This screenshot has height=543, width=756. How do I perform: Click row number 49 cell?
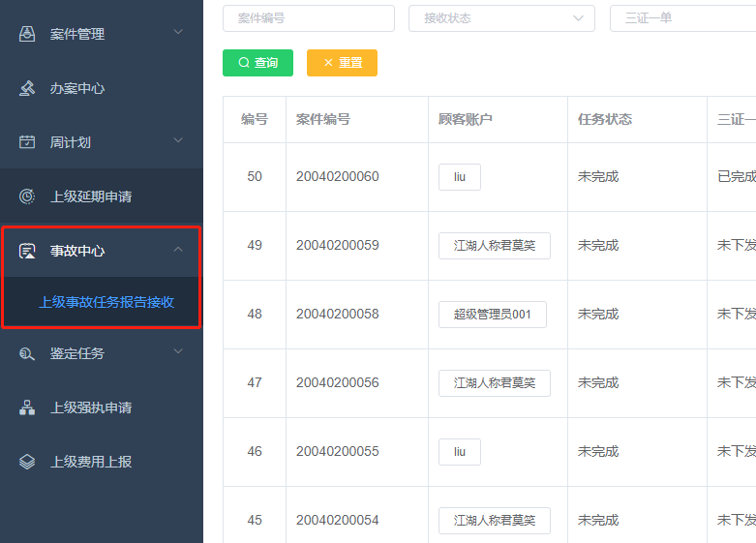pyautogui.click(x=255, y=246)
